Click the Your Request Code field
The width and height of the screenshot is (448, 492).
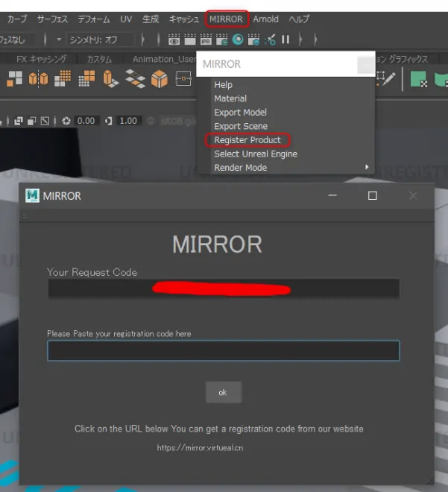click(224, 288)
